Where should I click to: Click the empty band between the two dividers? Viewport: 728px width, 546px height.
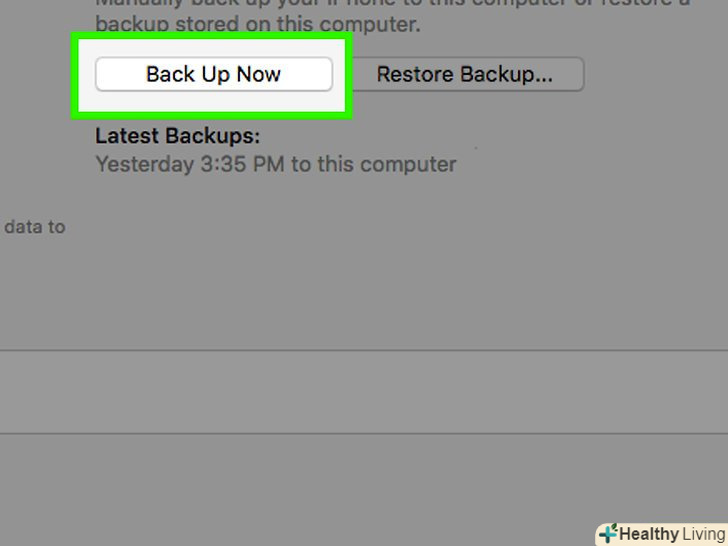(x=364, y=392)
